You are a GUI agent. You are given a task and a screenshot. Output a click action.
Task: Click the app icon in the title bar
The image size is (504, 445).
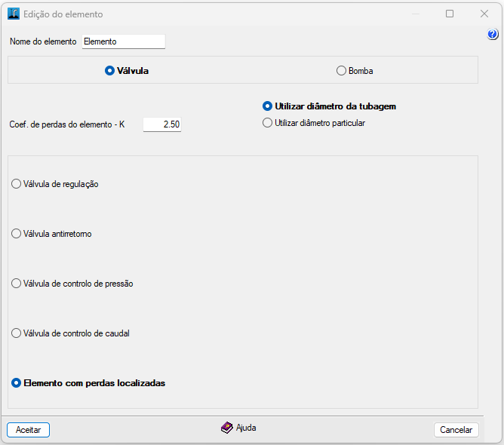pyautogui.click(x=14, y=14)
